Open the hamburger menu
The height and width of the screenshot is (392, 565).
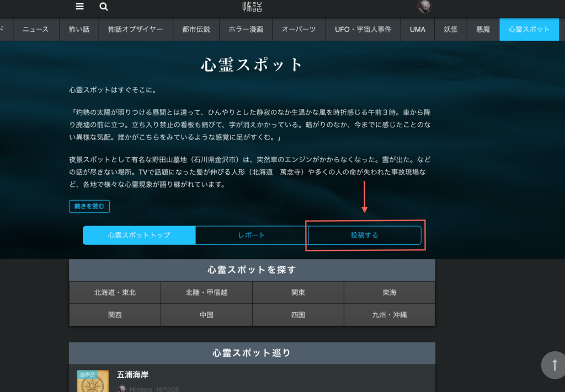click(x=79, y=7)
